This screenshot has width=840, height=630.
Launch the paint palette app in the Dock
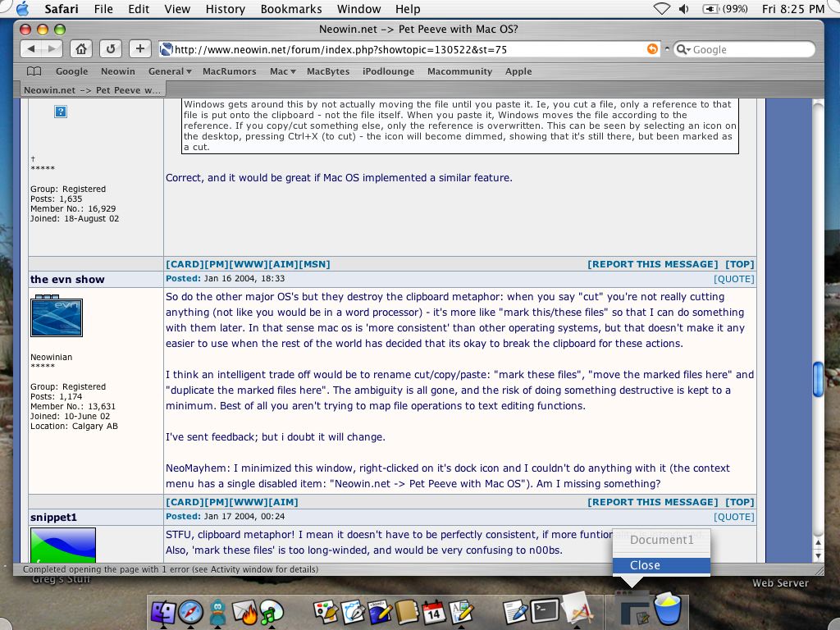(x=325, y=612)
